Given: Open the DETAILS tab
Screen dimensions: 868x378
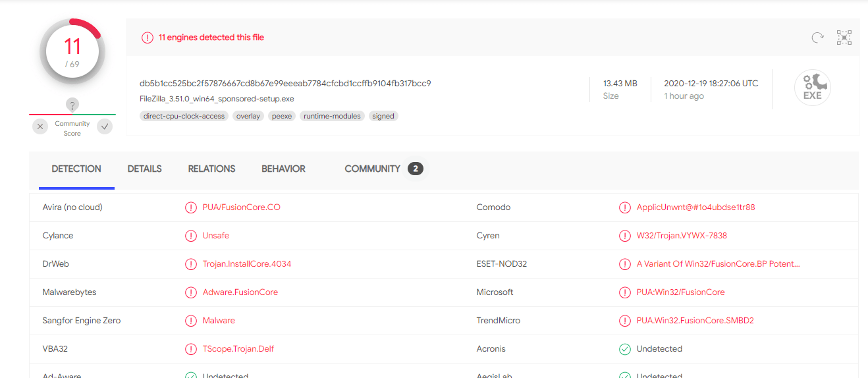Looking at the screenshot, I should (x=145, y=169).
